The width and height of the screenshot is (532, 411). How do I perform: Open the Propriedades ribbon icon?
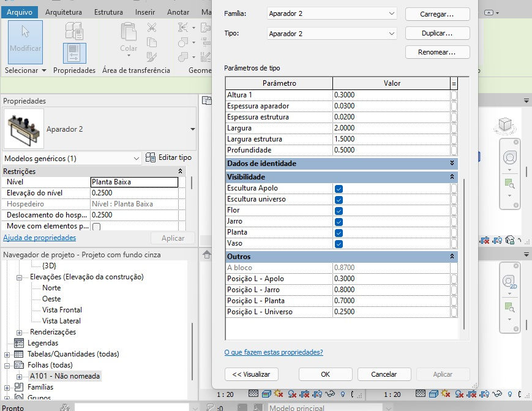74,53
